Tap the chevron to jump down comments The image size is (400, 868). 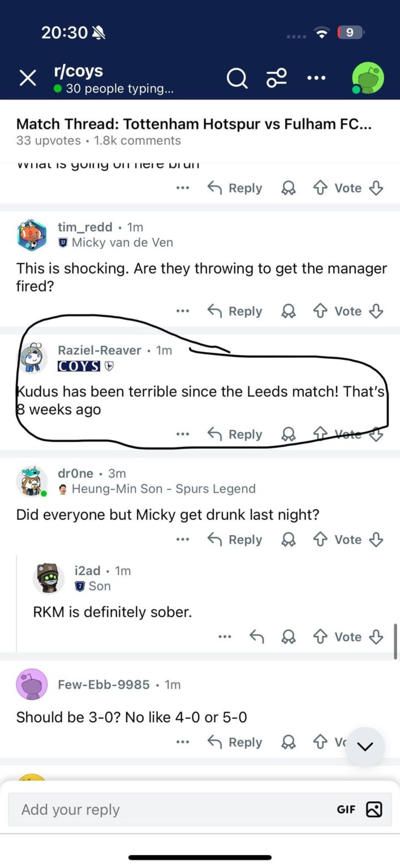[x=364, y=746]
